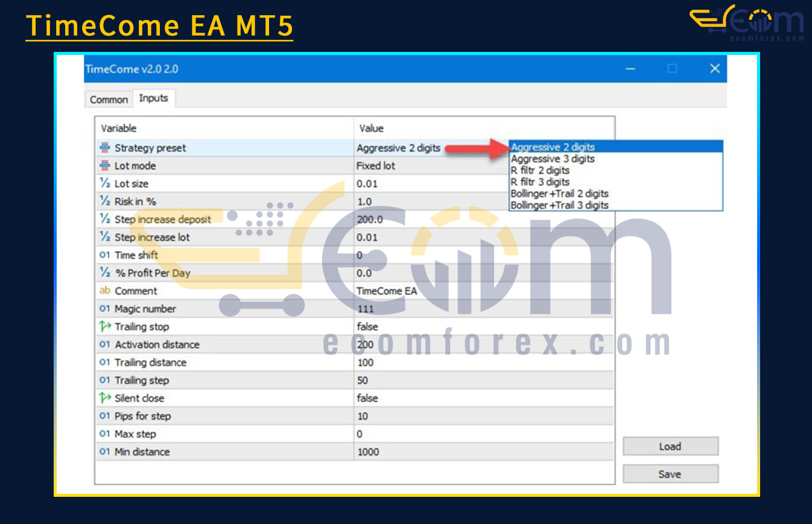Select the Inputs tab
The image size is (812, 524).
click(154, 98)
